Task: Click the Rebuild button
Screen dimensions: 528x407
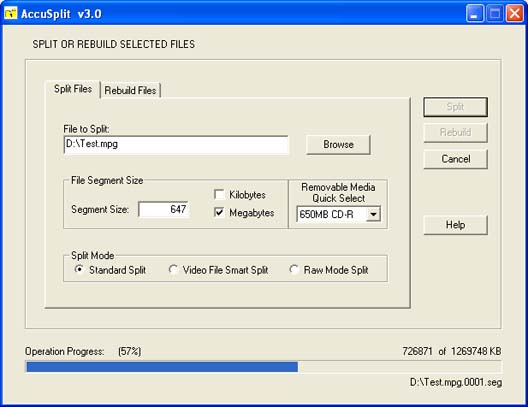Action: [x=455, y=132]
